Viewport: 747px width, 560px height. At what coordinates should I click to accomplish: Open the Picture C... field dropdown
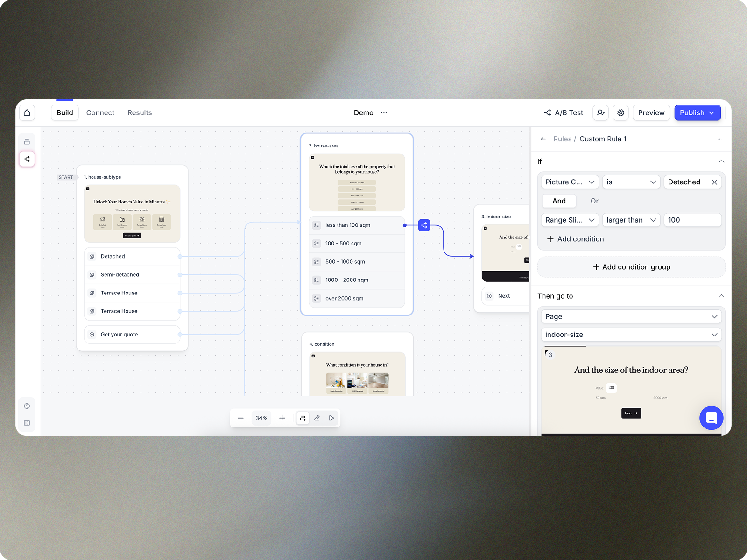tap(570, 182)
